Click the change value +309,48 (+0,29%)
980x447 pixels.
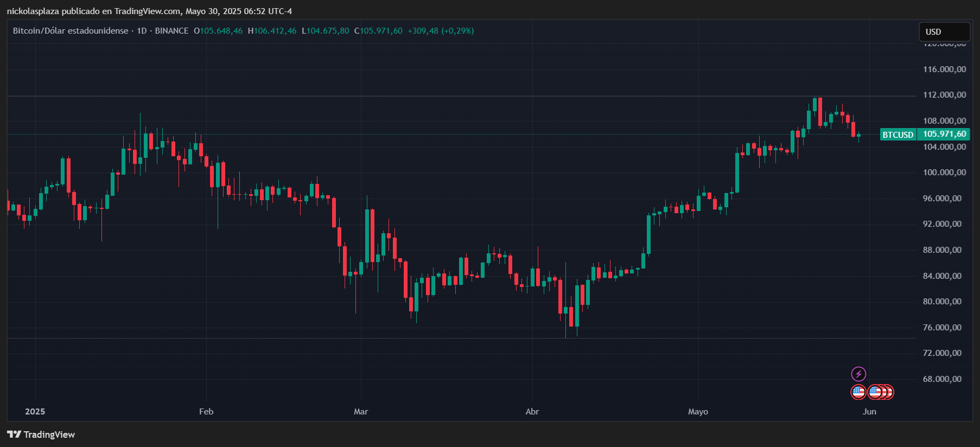pos(441,31)
